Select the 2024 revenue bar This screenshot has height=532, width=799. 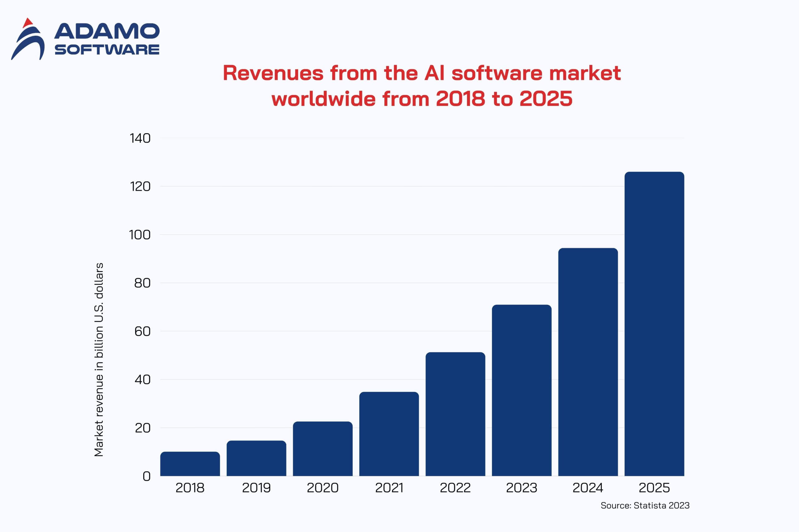pos(588,362)
